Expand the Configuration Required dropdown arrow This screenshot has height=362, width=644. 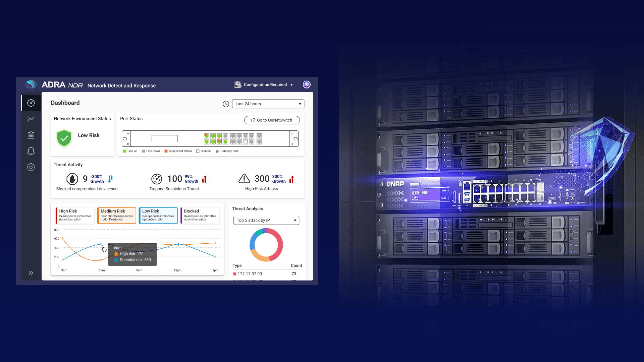291,85
